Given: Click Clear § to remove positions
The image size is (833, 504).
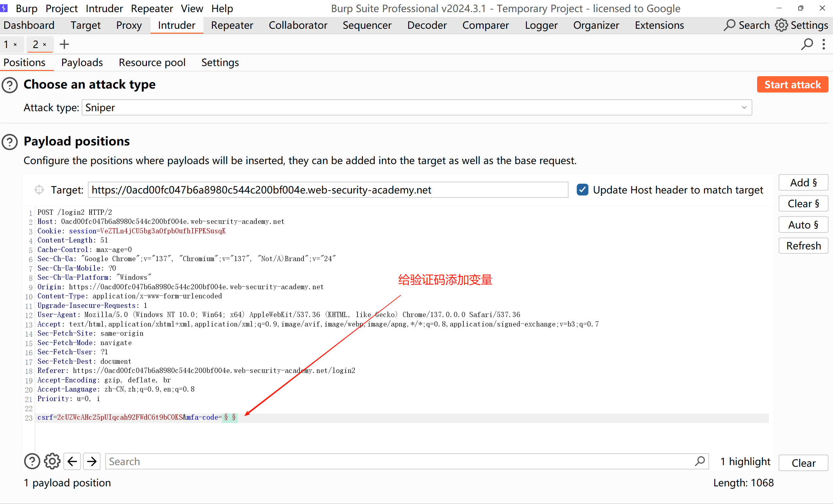Looking at the screenshot, I should (x=803, y=204).
